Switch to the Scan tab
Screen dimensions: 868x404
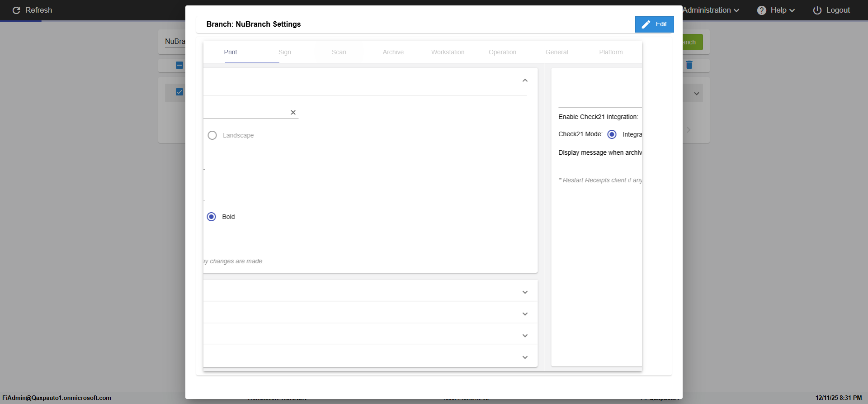[339, 52]
